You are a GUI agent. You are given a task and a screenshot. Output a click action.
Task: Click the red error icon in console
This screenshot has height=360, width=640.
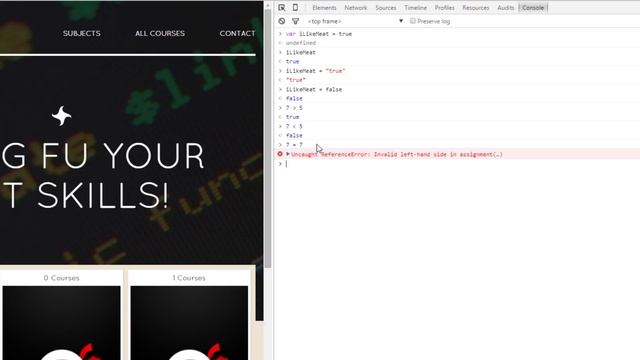(280, 154)
